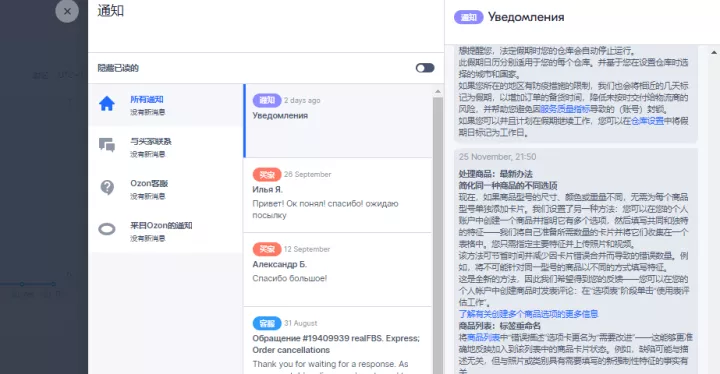Click the message list scrollbar up arrow
Viewport: 720px width, 374px height.
pos(438,92)
